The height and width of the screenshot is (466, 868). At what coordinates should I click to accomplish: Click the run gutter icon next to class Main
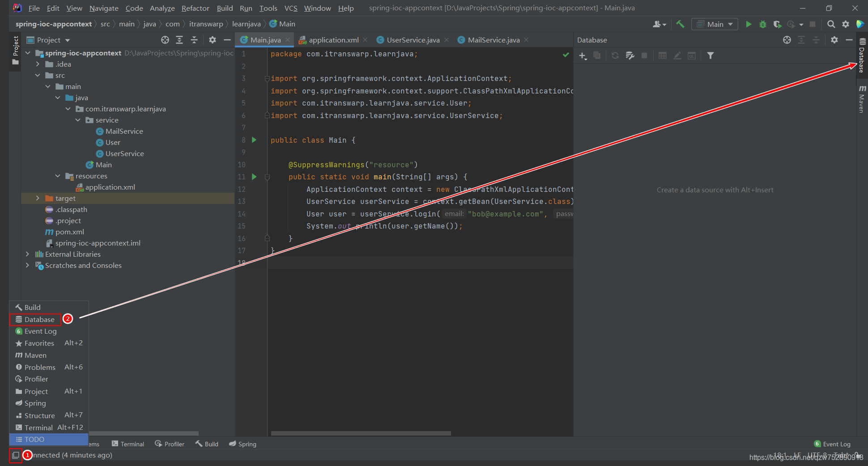[254, 140]
